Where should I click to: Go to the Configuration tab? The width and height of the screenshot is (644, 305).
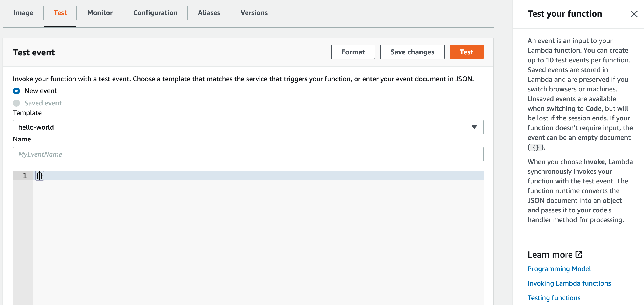[155, 13]
